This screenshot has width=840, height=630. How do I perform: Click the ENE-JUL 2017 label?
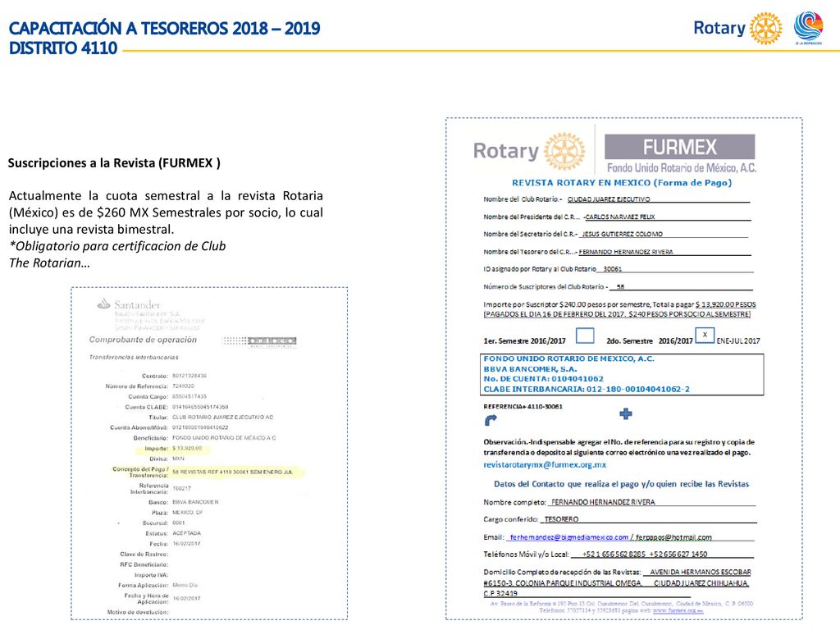738,340
